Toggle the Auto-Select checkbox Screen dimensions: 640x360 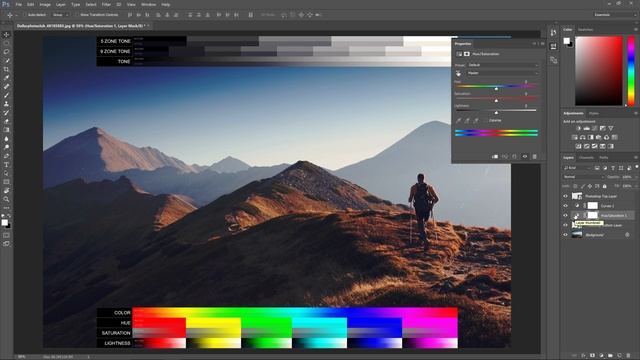[24, 15]
